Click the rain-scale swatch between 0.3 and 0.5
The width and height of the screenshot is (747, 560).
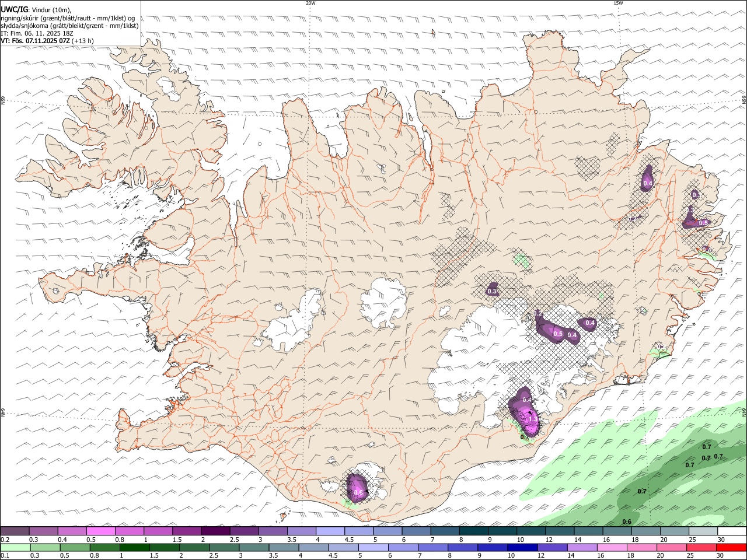(45, 547)
